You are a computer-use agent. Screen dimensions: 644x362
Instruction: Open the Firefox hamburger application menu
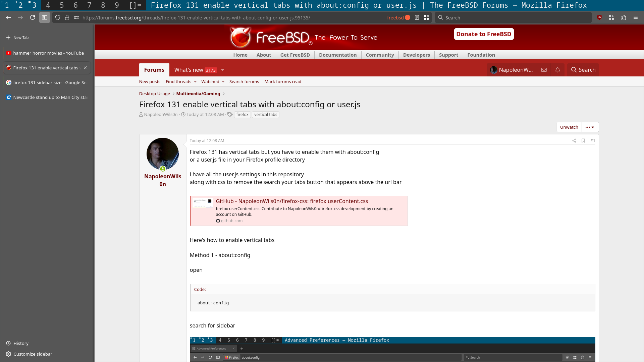[x=636, y=17]
